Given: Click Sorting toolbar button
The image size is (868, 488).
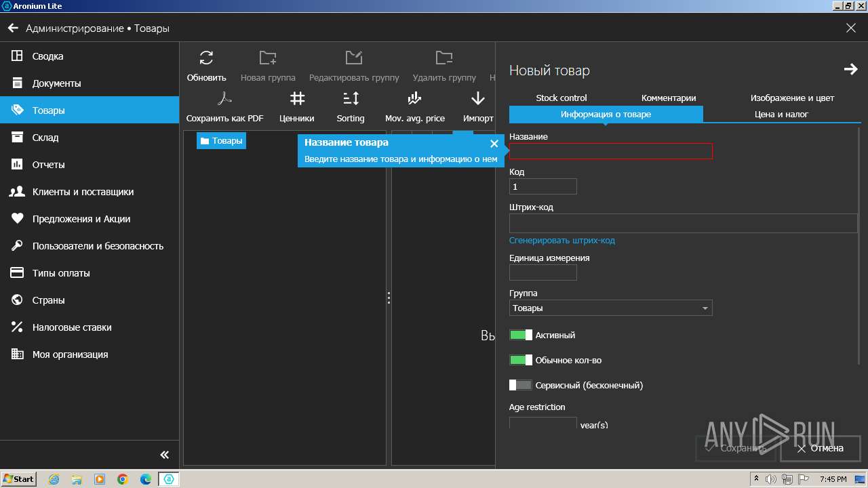Looking at the screenshot, I should 351,107.
